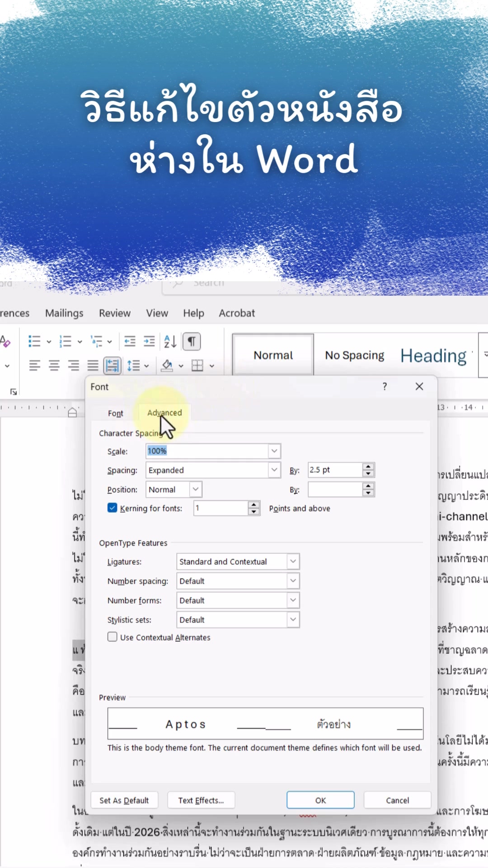488x868 pixels.
Task: Decrease Position By value with down arrow
Action: (368, 493)
